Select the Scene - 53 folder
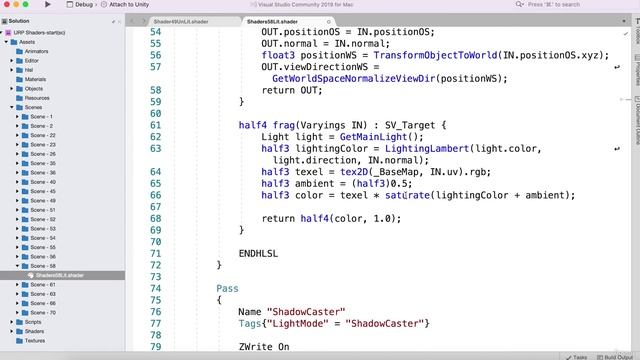640x360 pixels. [x=43, y=229]
